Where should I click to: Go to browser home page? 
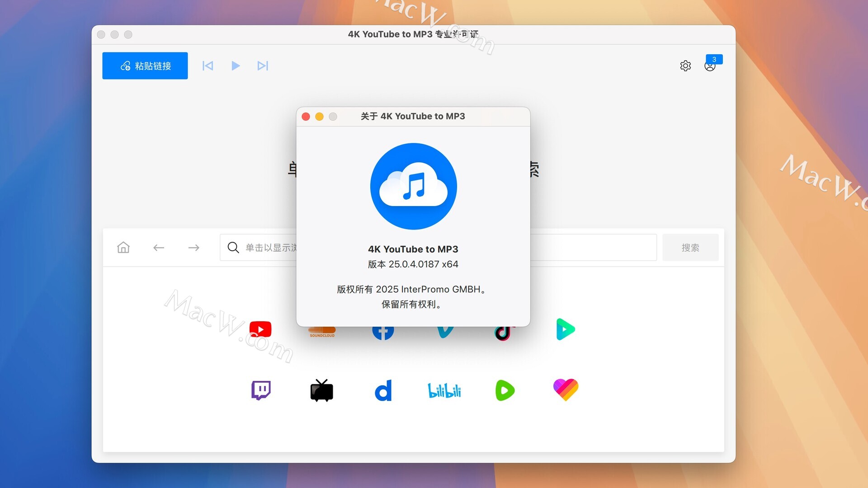(123, 248)
